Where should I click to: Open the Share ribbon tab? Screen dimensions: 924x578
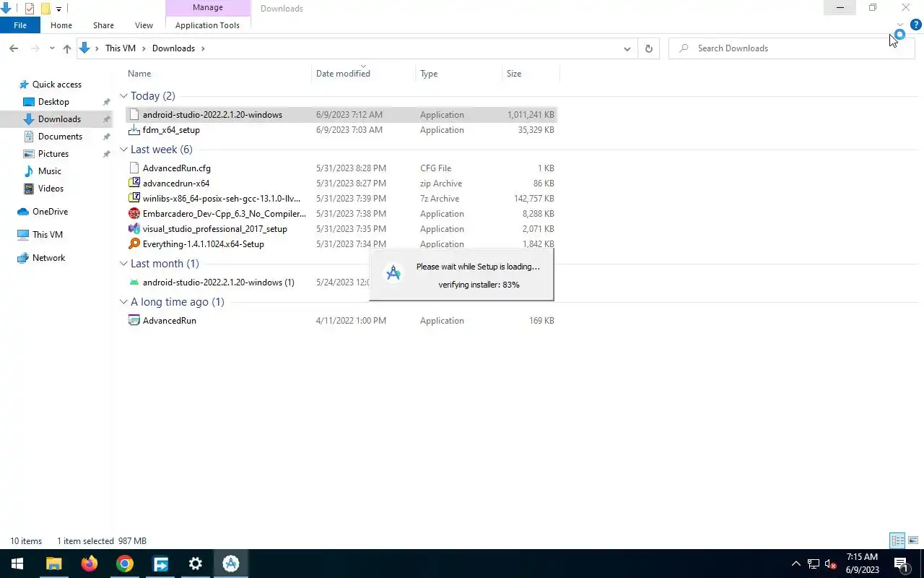point(103,25)
